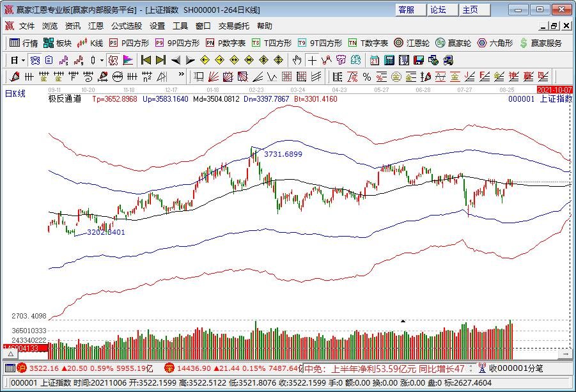Screen dimensions: 576x392
Task: Jump to first bar with skip-to-start icon
Action: 146,60
